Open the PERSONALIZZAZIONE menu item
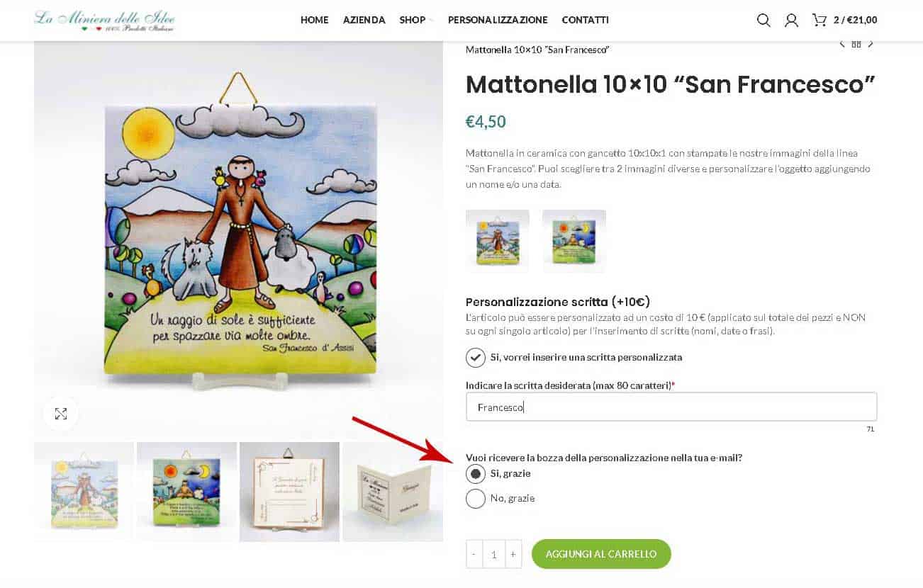Viewport: 923px width, 588px height. tap(498, 20)
